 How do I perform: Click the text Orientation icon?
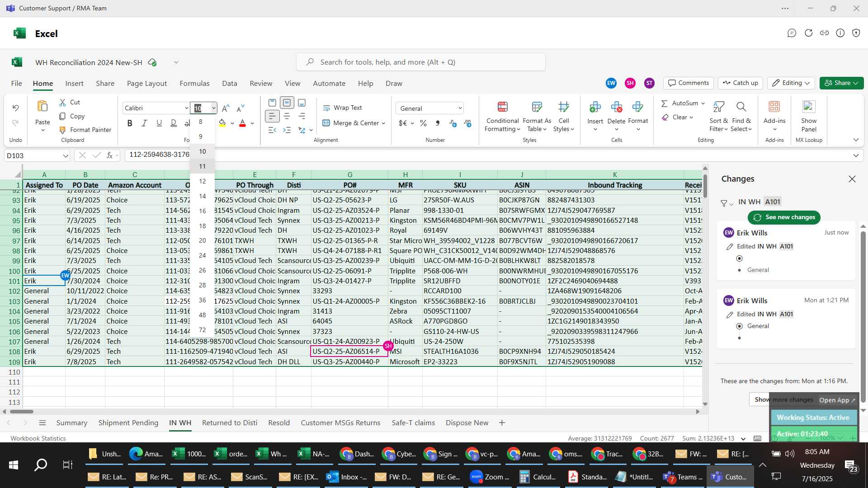tap(302, 130)
